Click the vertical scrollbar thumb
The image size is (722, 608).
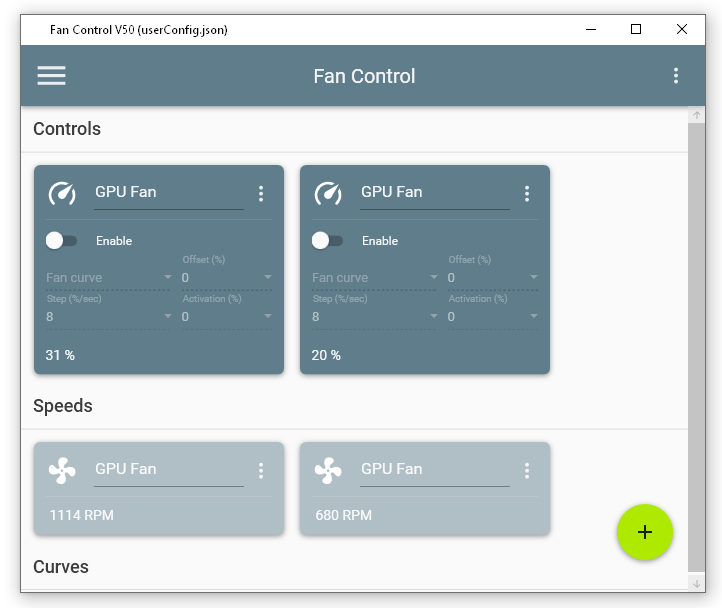coord(696,347)
